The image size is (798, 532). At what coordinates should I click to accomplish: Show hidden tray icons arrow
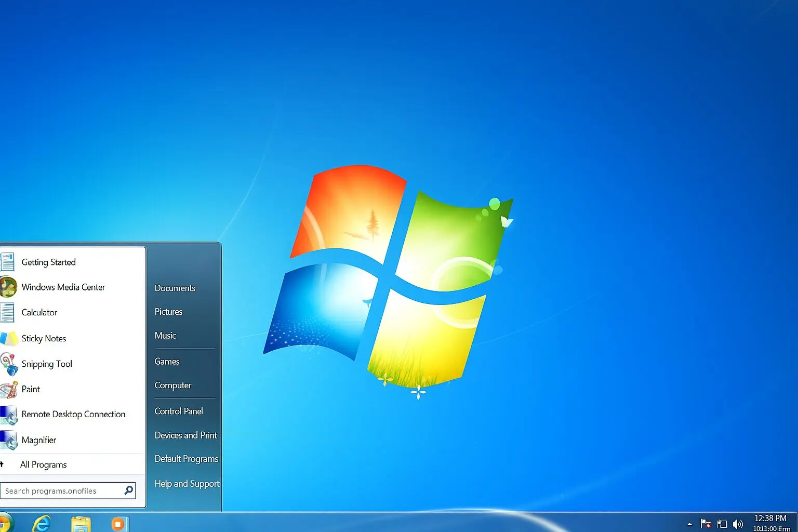click(689, 524)
